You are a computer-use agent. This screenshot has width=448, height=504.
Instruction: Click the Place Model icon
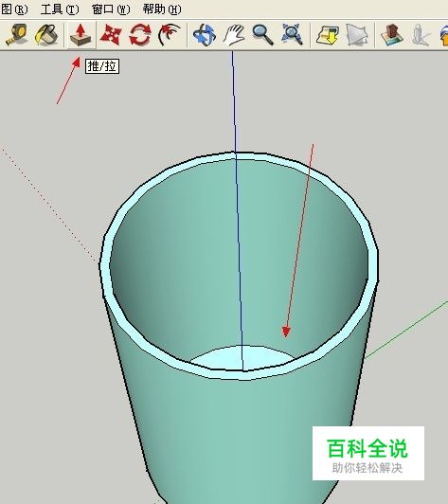click(x=392, y=35)
